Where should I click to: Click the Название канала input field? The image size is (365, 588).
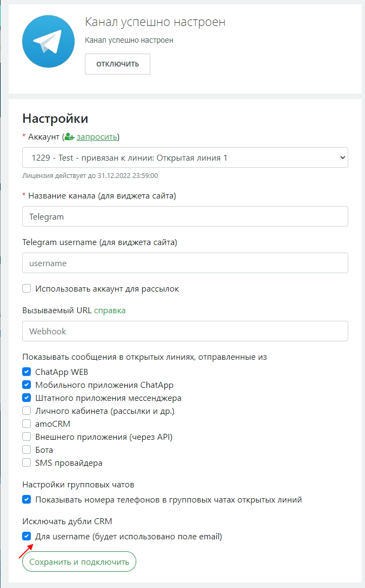point(185,216)
